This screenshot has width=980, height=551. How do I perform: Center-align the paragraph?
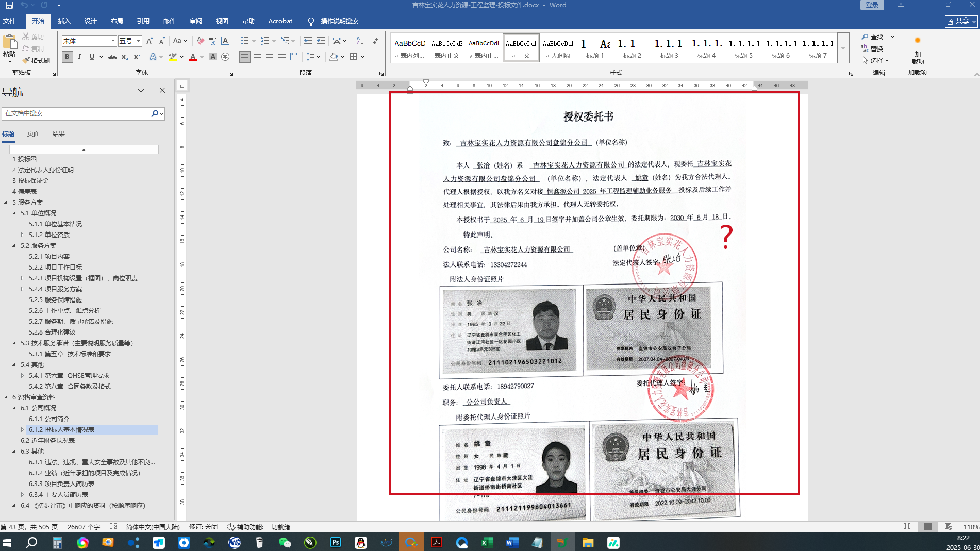click(257, 57)
